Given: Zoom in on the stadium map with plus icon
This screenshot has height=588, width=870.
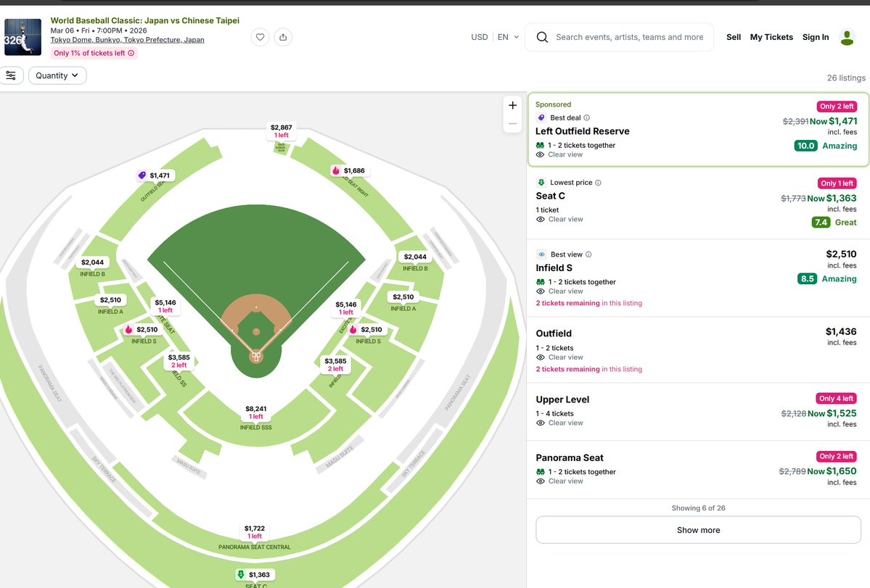Looking at the screenshot, I should click(512, 104).
